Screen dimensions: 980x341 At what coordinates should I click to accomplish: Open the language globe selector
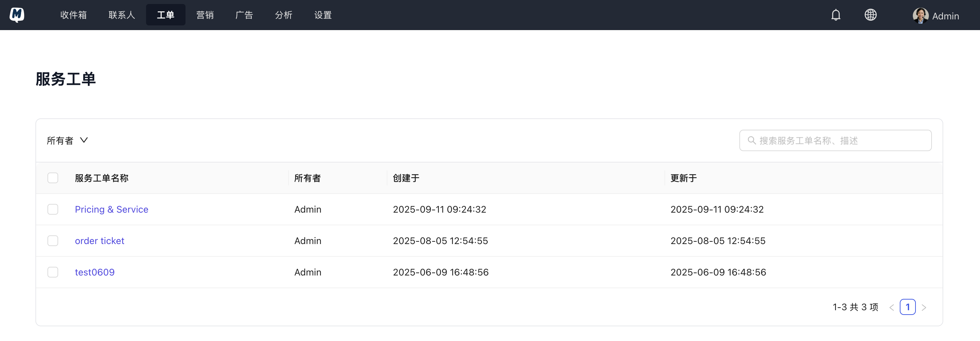click(x=870, y=14)
